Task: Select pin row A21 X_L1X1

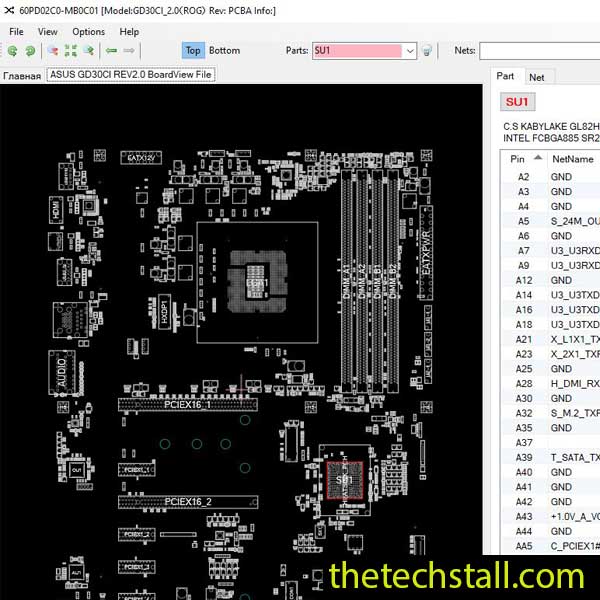Action: pyautogui.click(x=550, y=339)
